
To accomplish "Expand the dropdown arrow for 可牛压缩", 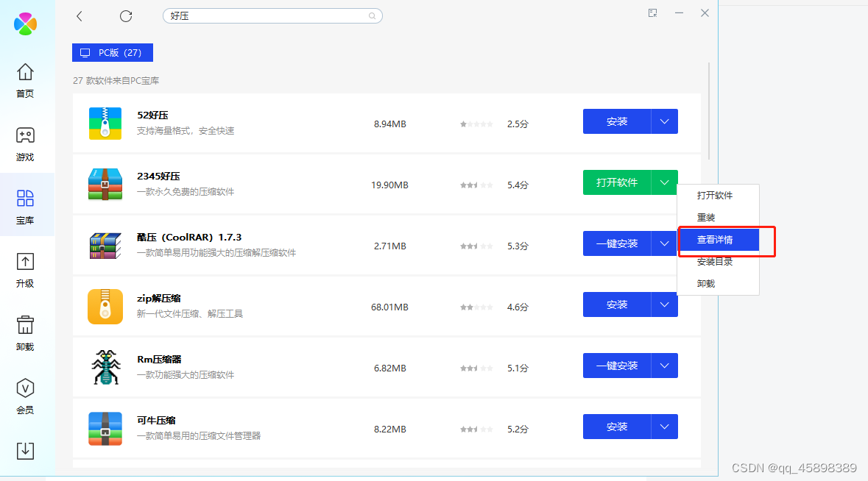I will coord(664,427).
